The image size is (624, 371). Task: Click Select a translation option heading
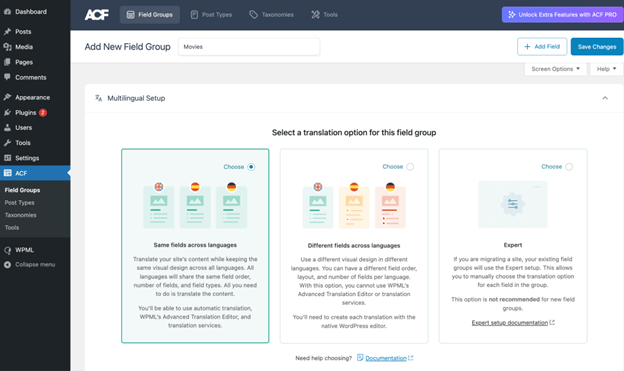click(354, 132)
